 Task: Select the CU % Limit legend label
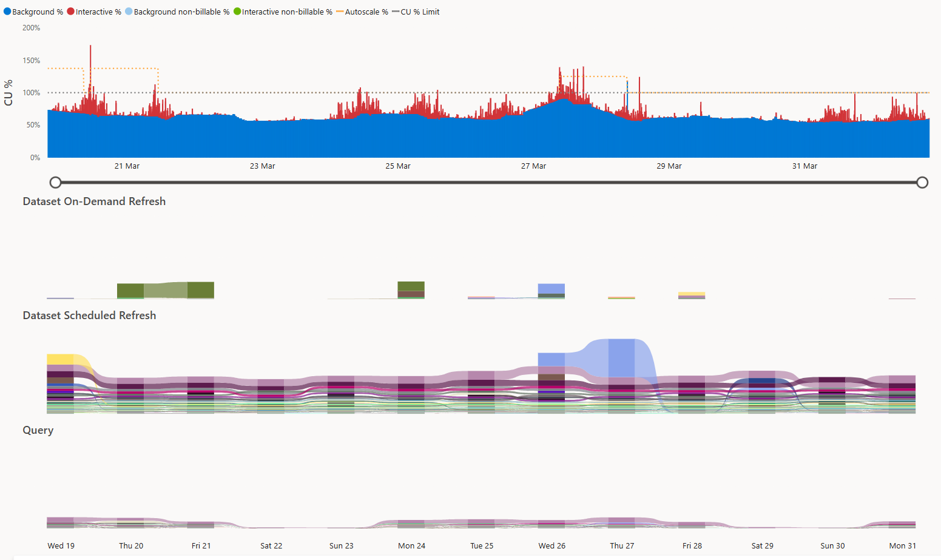tap(420, 12)
